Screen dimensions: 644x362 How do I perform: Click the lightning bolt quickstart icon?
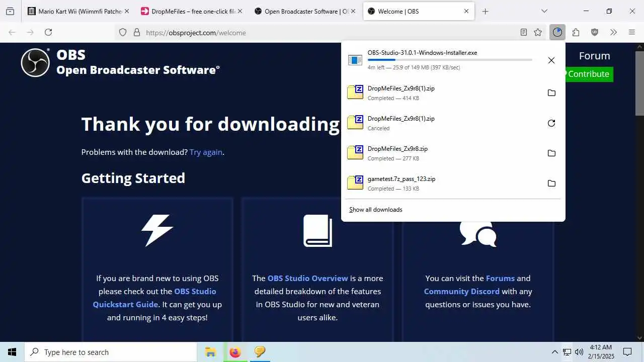coord(157,230)
